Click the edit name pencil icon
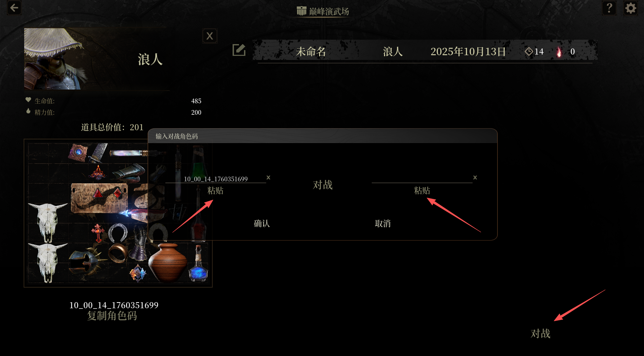The image size is (644, 356). click(x=239, y=50)
